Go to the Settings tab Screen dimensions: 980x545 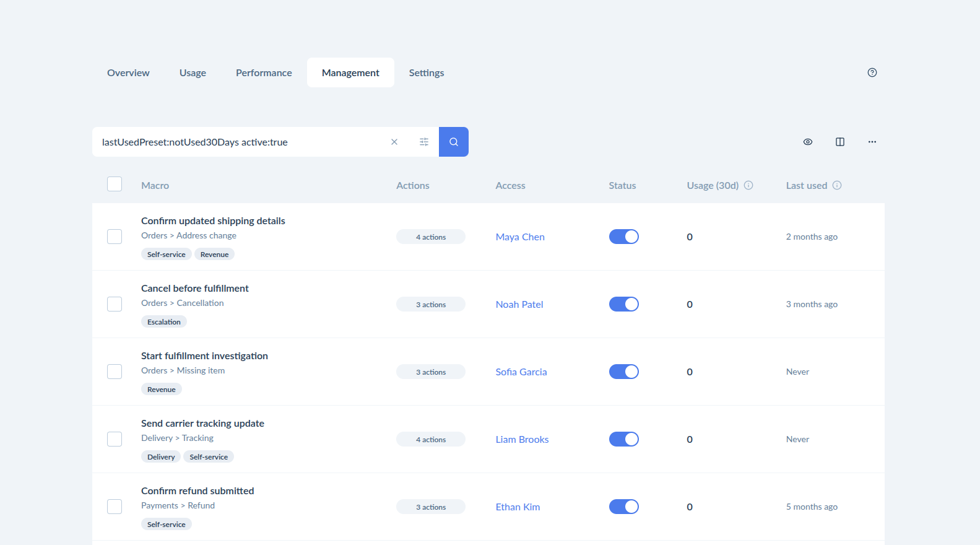click(x=427, y=72)
